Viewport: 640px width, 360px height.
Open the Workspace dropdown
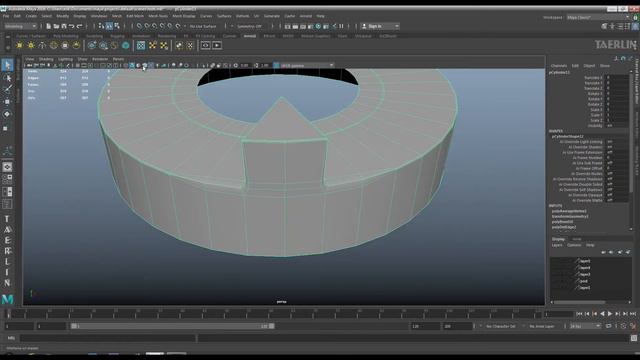click(598, 17)
